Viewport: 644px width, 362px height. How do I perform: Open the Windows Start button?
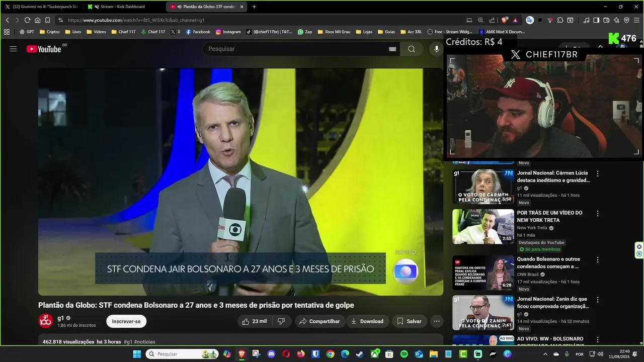[137, 354]
